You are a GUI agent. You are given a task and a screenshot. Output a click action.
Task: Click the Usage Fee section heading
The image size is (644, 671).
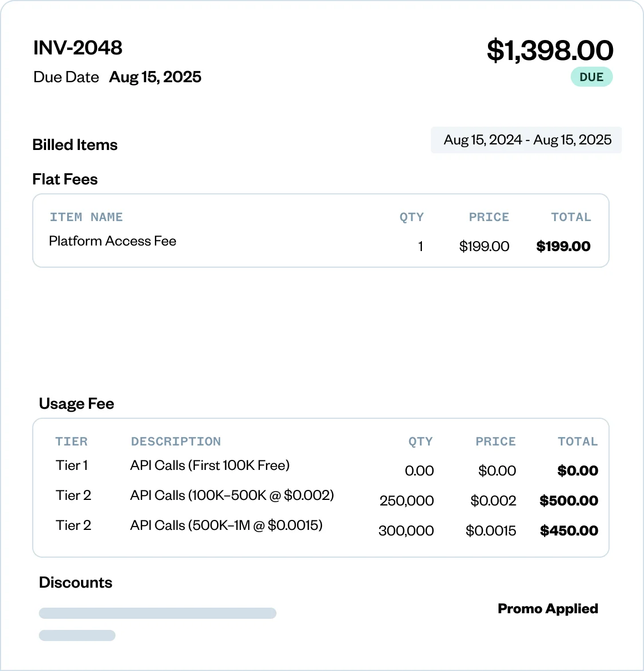(x=77, y=404)
